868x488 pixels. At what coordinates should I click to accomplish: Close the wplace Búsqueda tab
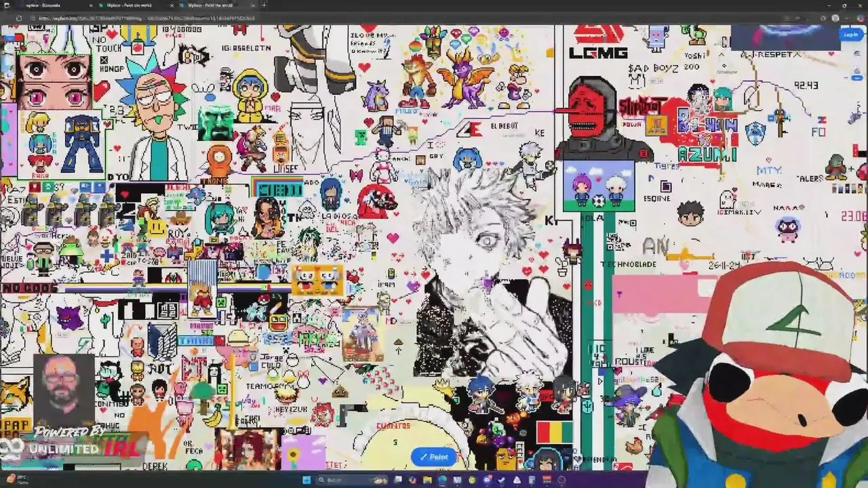[x=90, y=5]
